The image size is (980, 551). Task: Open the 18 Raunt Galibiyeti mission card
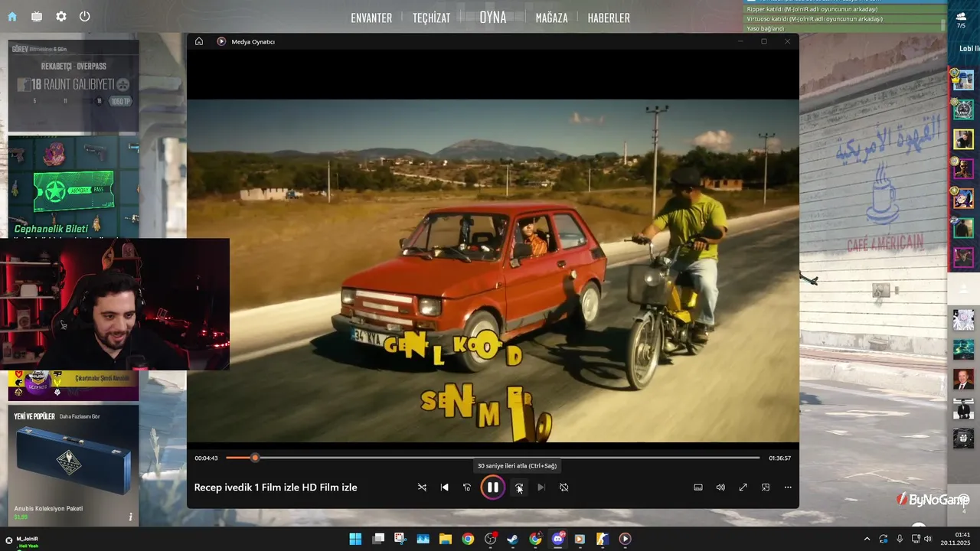[x=73, y=86]
